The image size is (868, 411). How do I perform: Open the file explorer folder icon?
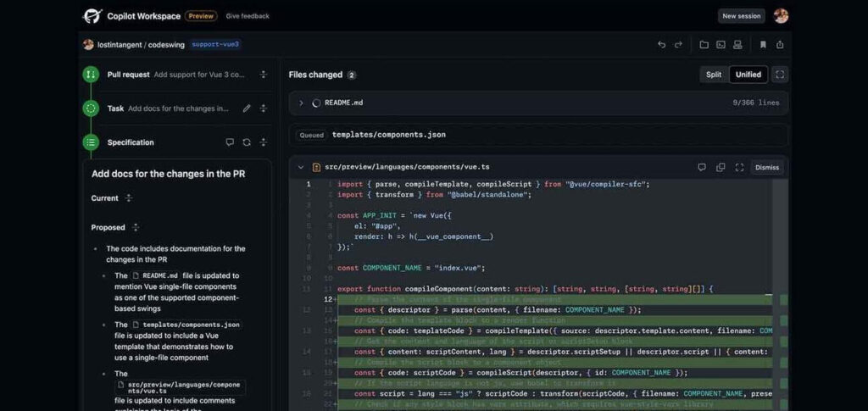(704, 45)
